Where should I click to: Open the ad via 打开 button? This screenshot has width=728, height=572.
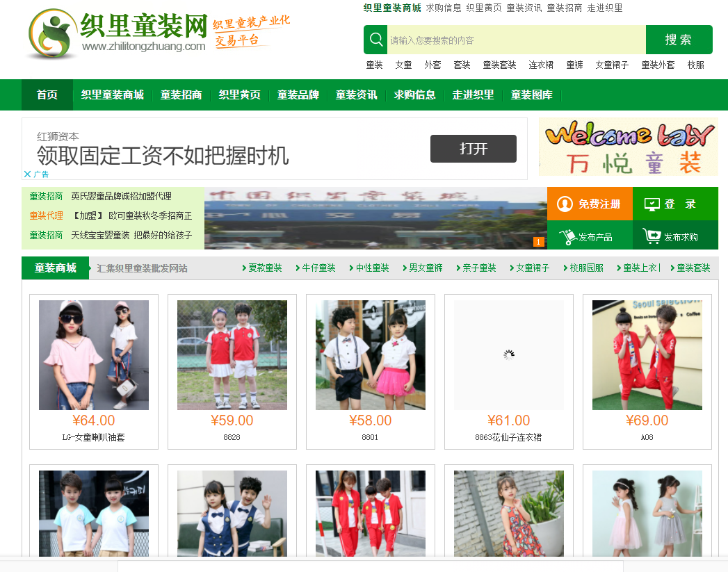(x=473, y=149)
